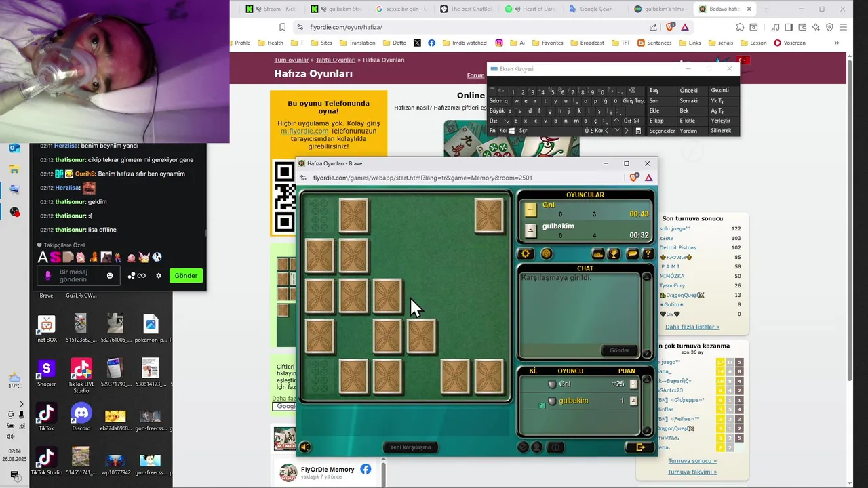Click the exit room door icon
Image resolution: width=868 pixels, height=488 pixels.
tap(639, 447)
